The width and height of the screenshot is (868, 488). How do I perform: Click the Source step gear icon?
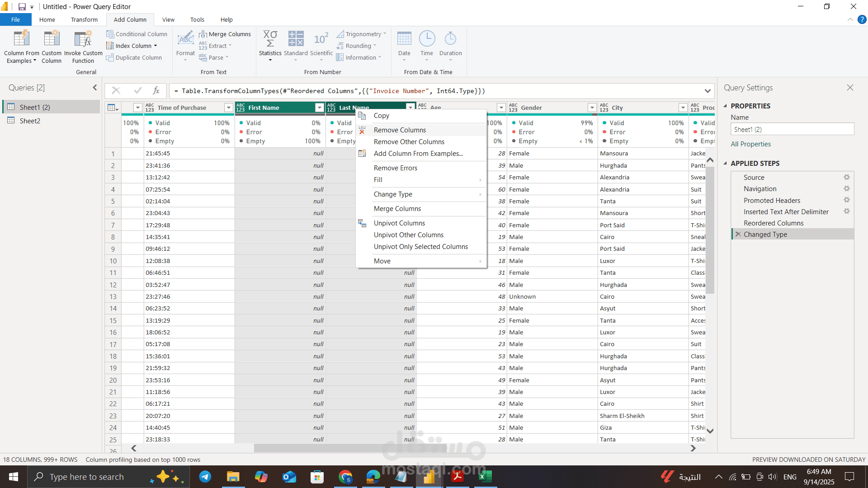(x=846, y=178)
